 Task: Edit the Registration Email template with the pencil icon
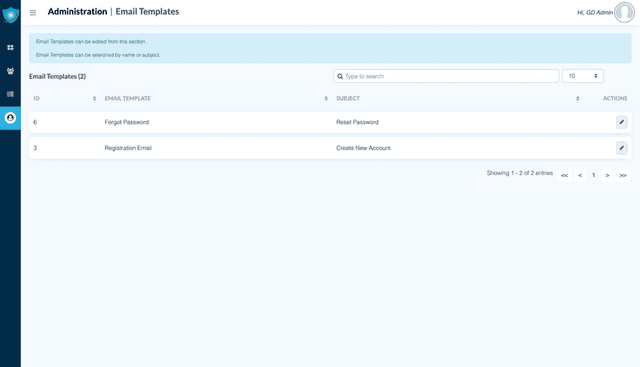pyautogui.click(x=622, y=148)
